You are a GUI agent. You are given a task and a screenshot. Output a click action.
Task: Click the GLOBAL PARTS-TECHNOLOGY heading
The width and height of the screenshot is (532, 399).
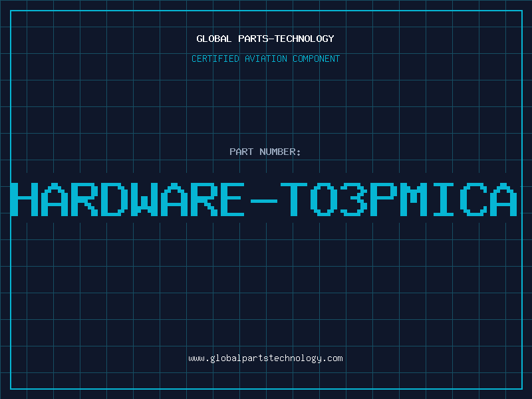265,39
